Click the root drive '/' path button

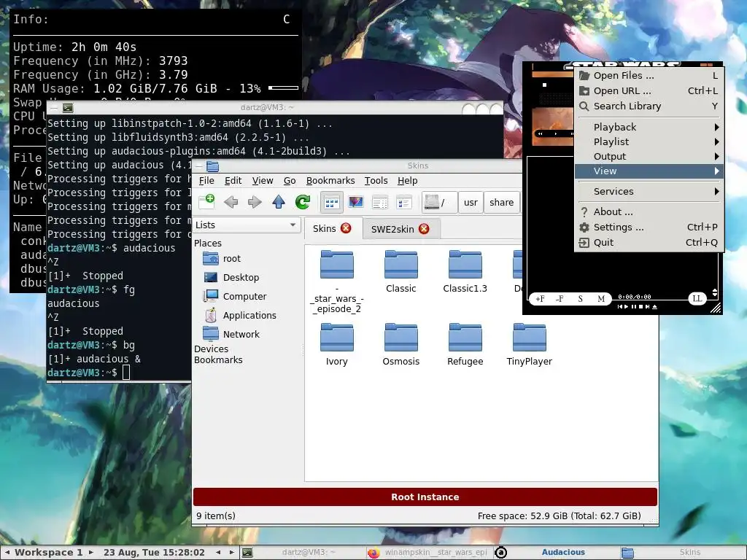tap(439, 203)
